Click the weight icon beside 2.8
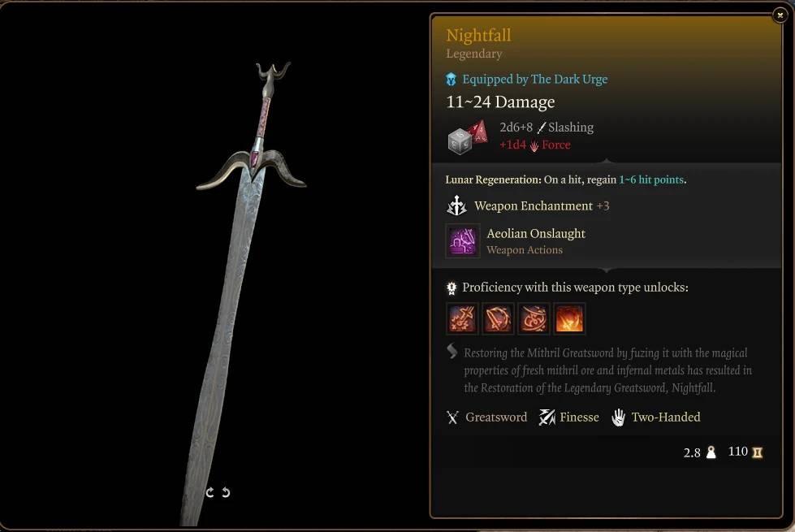 (x=711, y=452)
